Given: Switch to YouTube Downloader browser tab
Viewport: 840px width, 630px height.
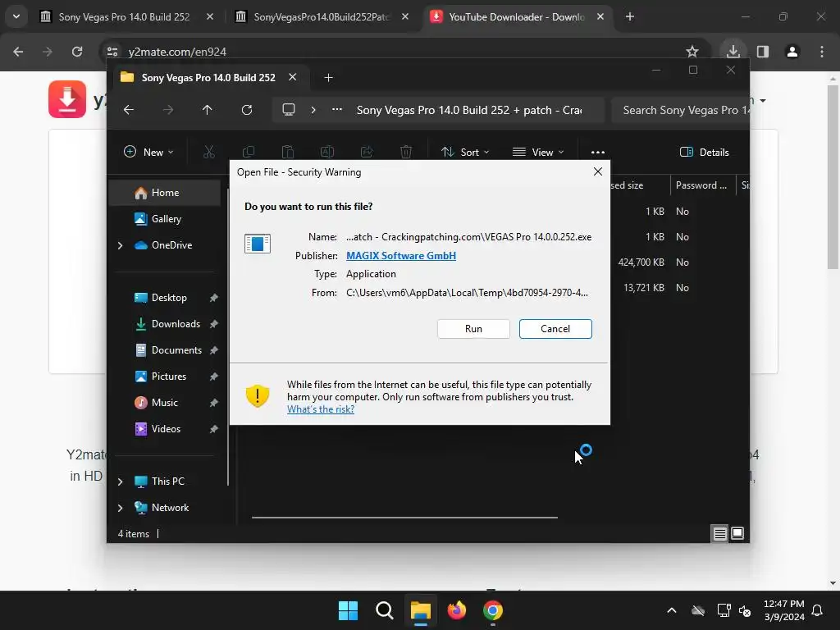Looking at the screenshot, I should (x=517, y=17).
